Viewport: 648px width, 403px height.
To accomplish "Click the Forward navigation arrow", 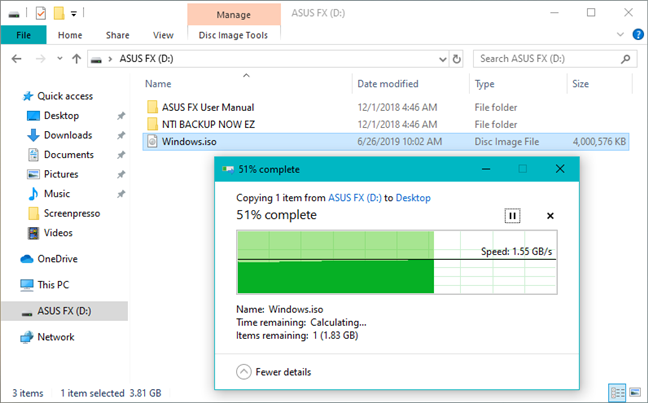I will (x=40, y=59).
